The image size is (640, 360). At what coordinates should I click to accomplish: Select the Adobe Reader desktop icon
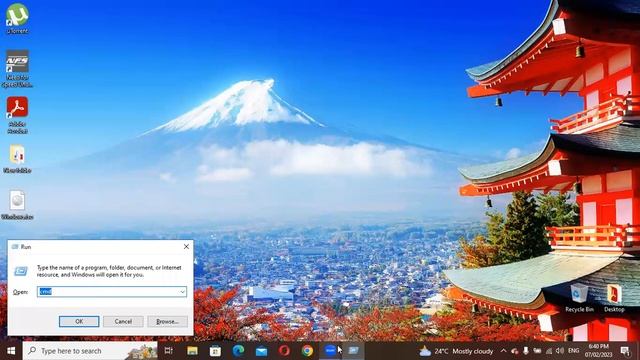(17, 115)
